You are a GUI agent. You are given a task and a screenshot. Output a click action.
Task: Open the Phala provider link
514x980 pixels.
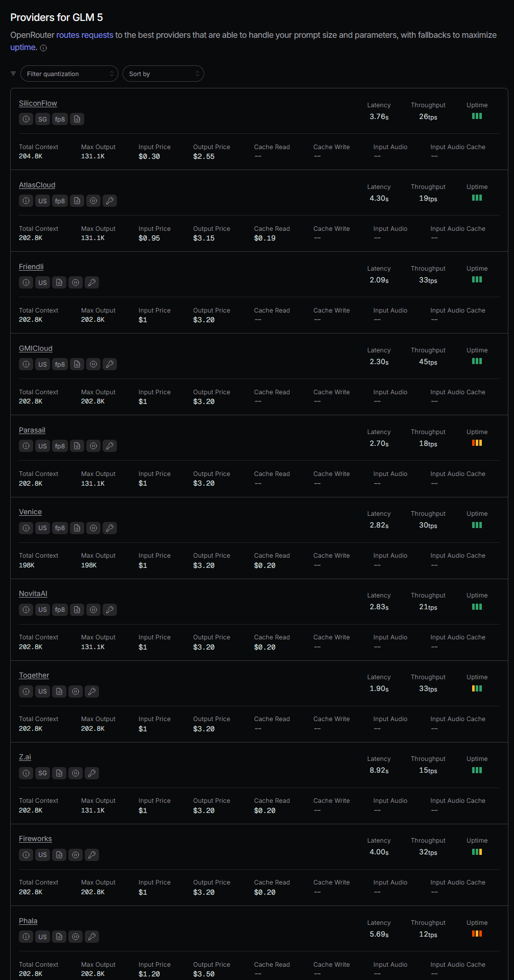click(x=28, y=921)
